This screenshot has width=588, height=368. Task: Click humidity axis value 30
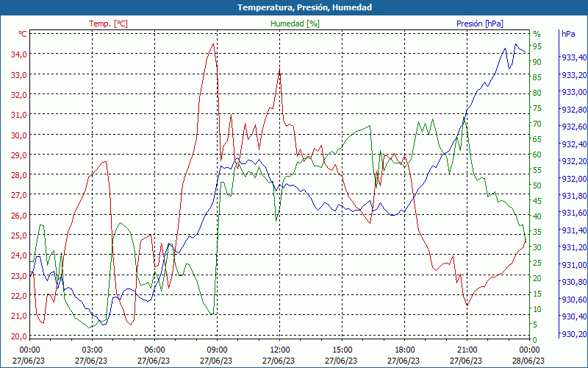point(537,247)
